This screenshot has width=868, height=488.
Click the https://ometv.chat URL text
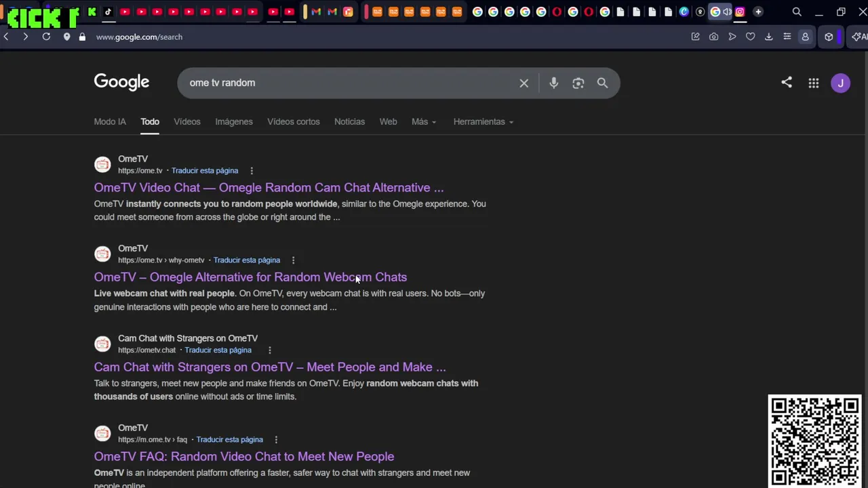coord(146,350)
